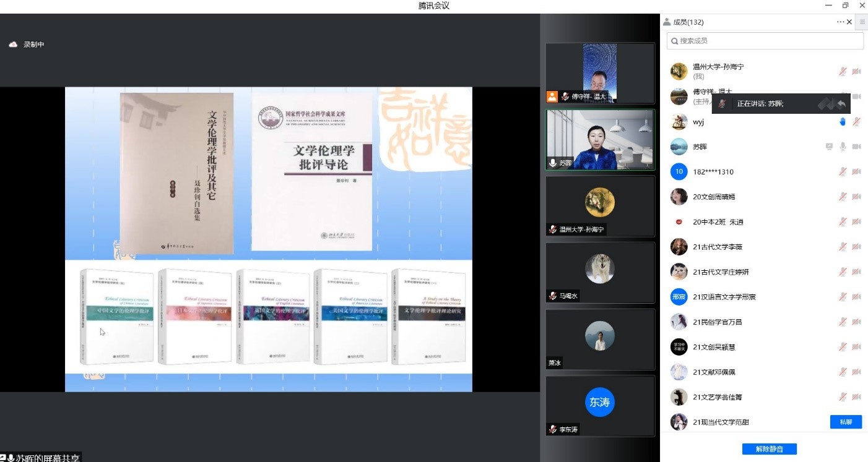The height and width of the screenshot is (462, 868).
Task: Click the camera icon in 苏晖's member row
Action: pyautogui.click(x=856, y=147)
